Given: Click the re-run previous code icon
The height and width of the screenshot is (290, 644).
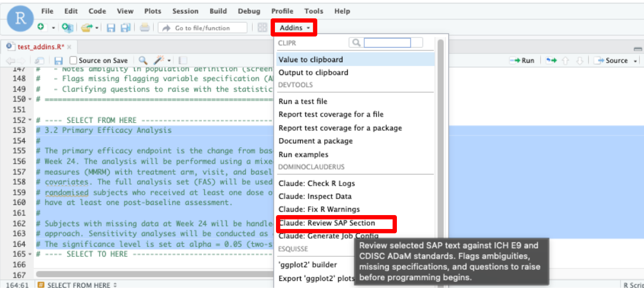Looking at the screenshot, I should coord(551,60).
